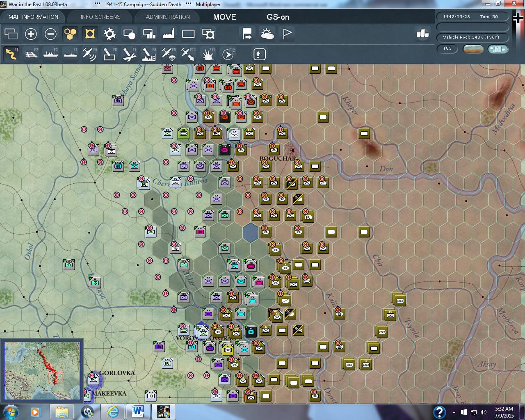Zoom out the map with minus icon
The image size is (525, 420).
(50, 34)
